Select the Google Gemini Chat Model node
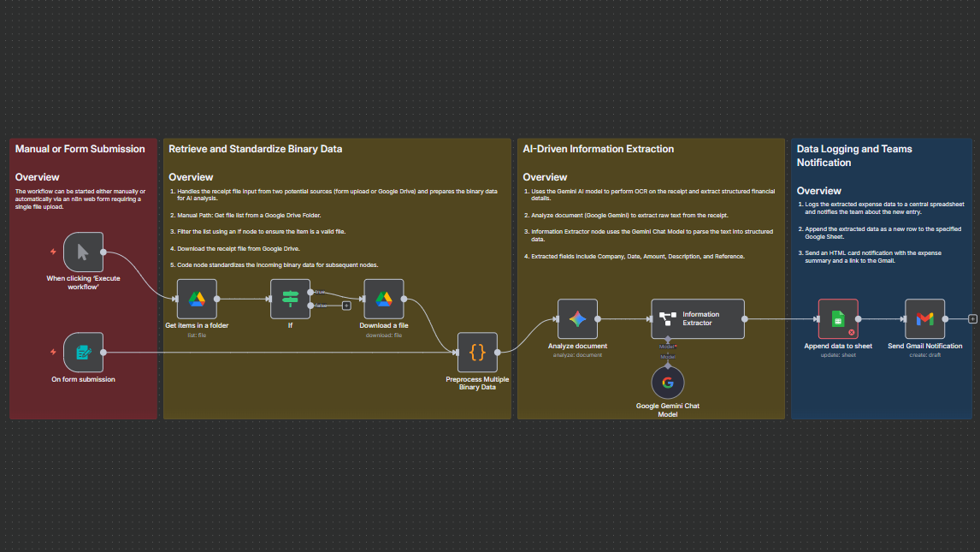Viewport: 980px width, 552px height. 667,383
